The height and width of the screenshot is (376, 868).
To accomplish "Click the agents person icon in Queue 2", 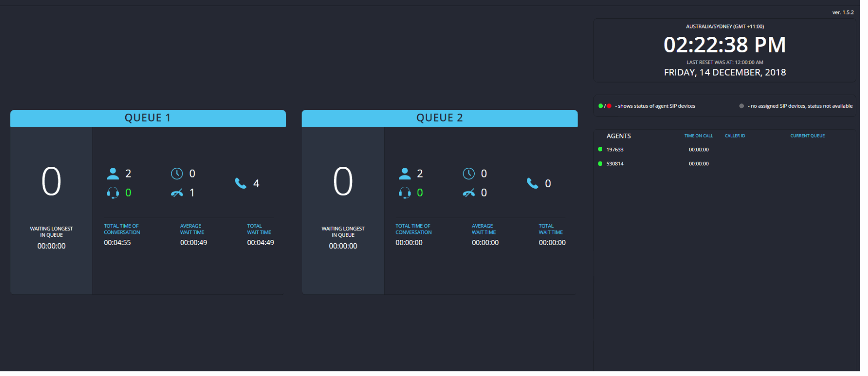I will click(x=405, y=174).
